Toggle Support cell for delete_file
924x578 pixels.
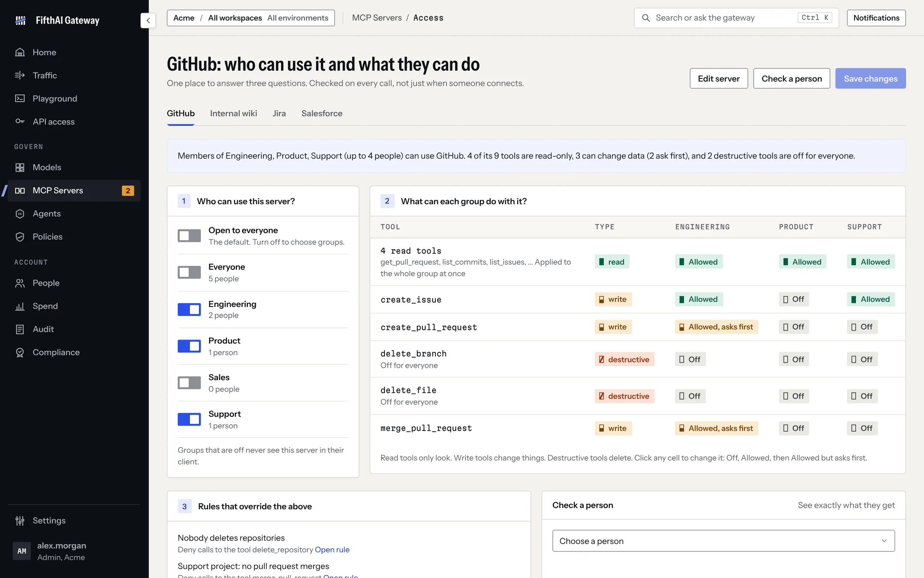862,396
